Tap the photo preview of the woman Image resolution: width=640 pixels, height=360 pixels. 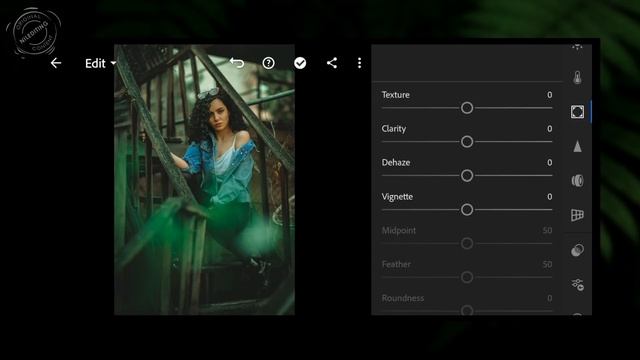[204, 180]
